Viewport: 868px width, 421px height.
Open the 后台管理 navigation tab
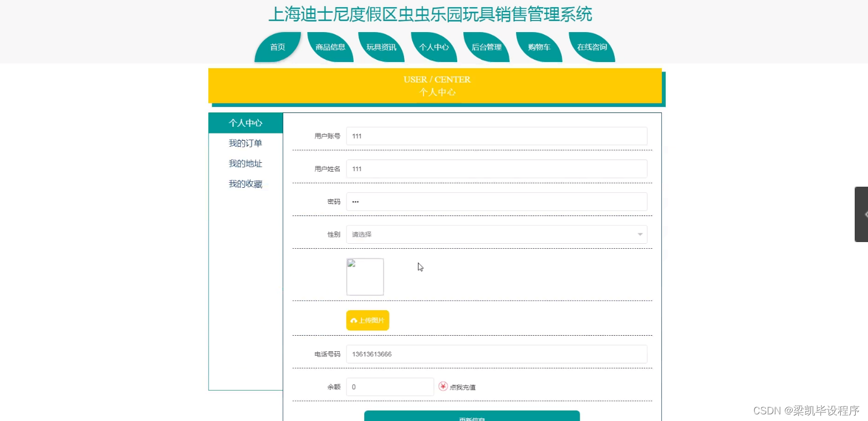(487, 47)
